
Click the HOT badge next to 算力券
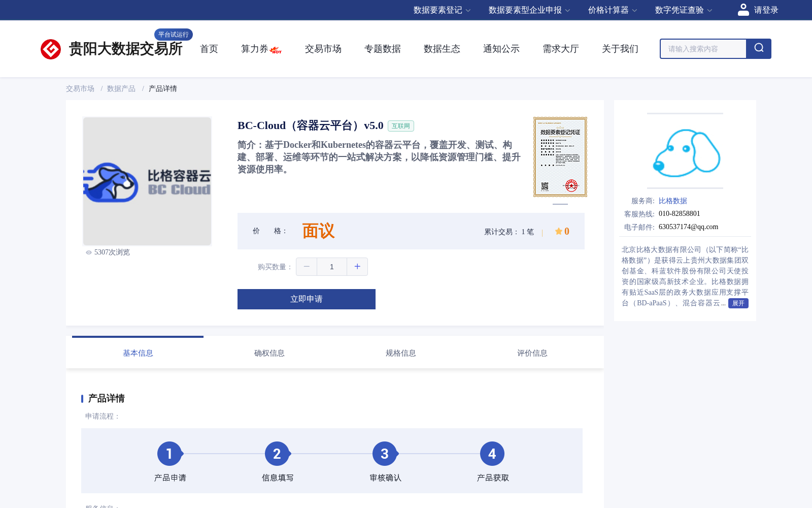[276, 50]
